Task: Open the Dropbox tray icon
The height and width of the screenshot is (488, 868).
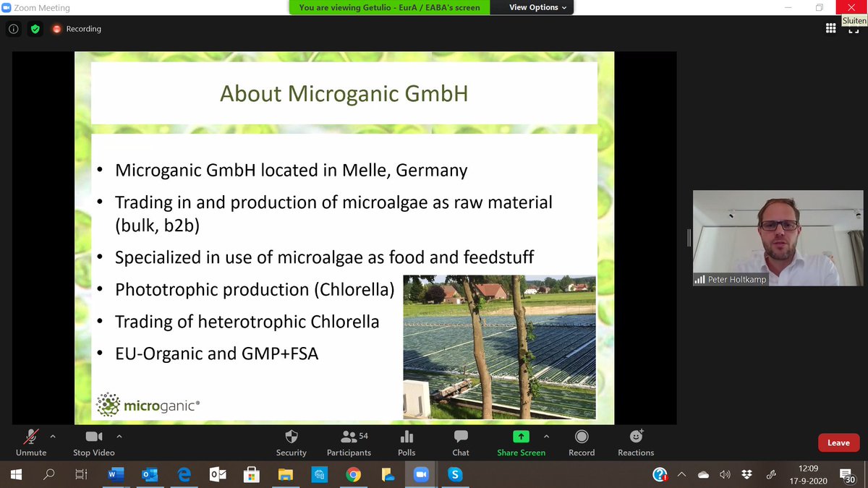Action: coord(747,475)
